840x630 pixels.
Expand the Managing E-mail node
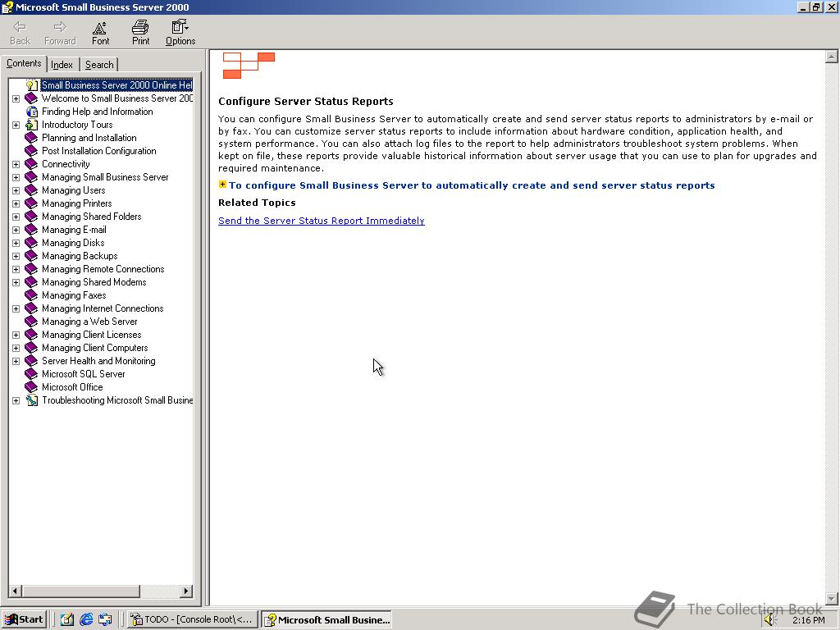pyautogui.click(x=16, y=230)
